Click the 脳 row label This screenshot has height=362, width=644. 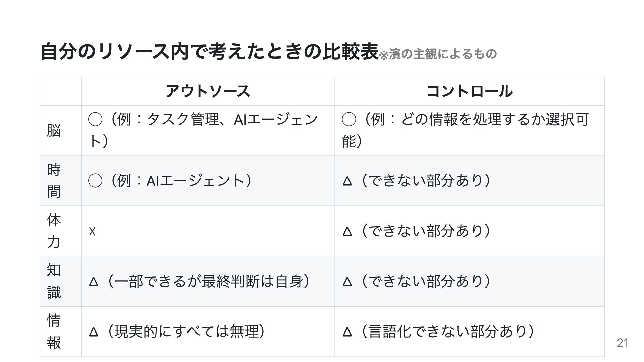point(54,130)
